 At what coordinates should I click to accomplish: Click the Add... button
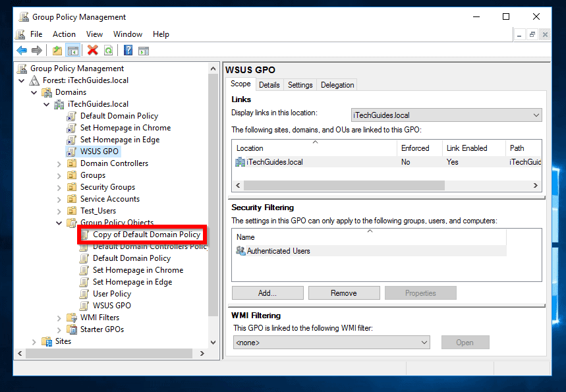click(268, 293)
